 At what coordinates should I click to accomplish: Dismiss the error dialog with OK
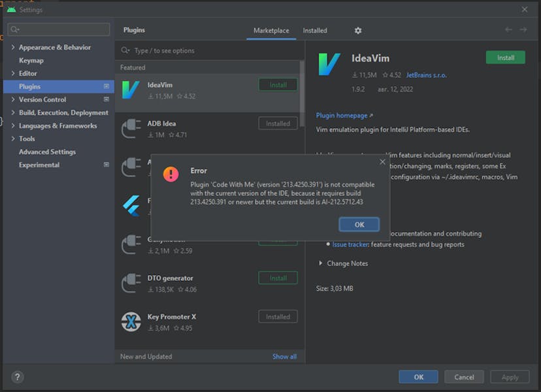[x=359, y=223]
